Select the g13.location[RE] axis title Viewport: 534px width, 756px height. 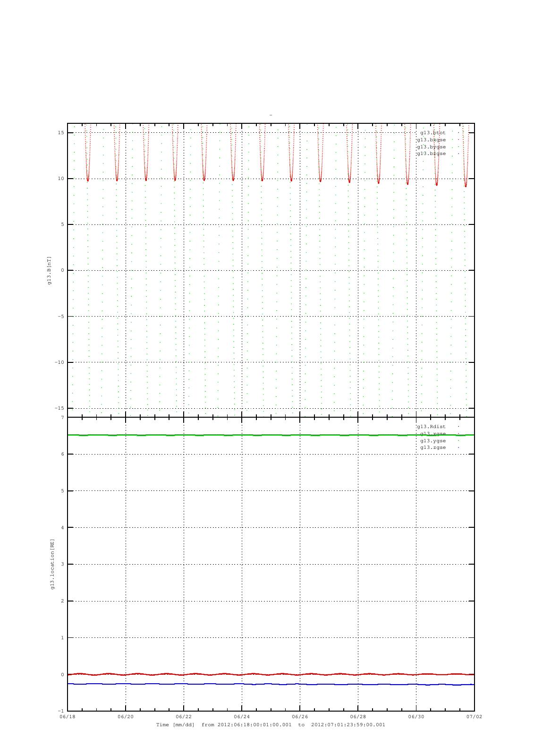[x=52, y=564]
